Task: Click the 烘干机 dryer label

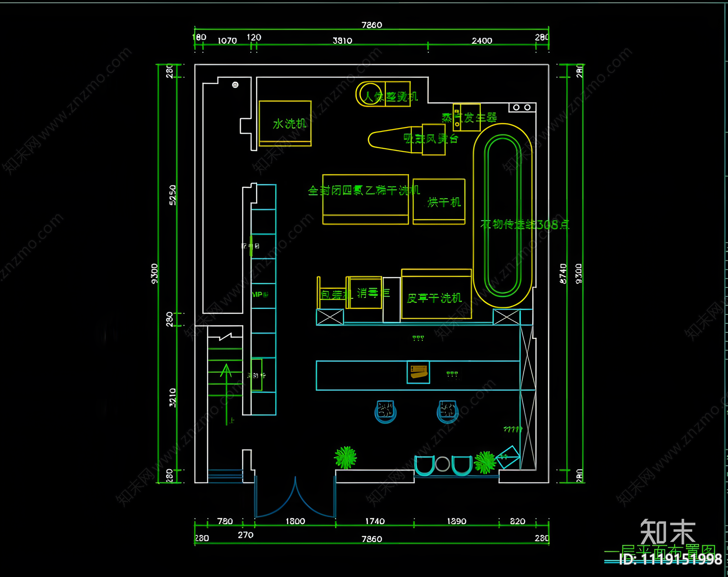Action: pos(444,202)
